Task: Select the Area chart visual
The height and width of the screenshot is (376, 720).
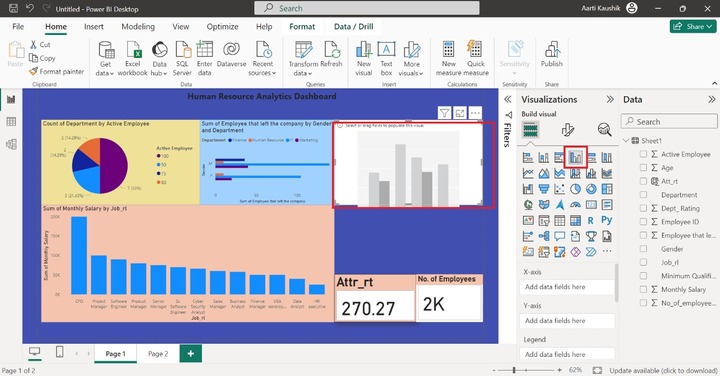Action: 544,174
